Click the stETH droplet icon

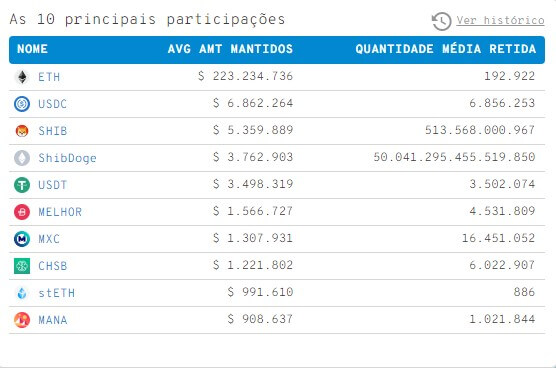tap(22, 293)
